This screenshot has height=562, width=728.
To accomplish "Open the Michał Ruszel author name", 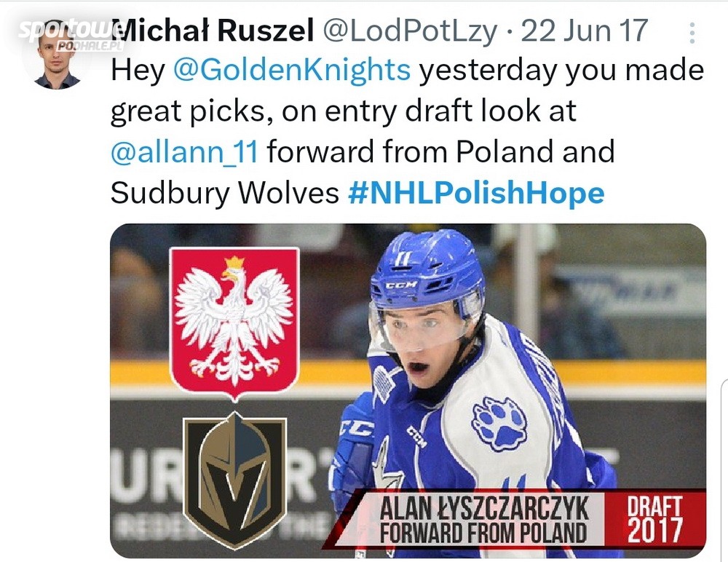I will pos(215,31).
